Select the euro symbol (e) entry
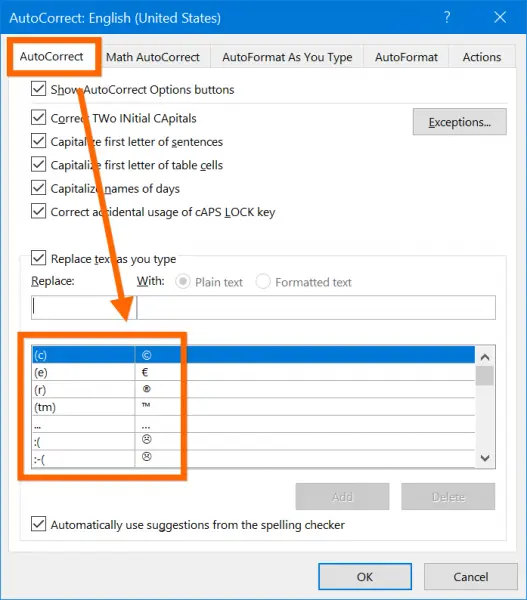Image resolution: width=527 pixels, height=600 pixels. [253, 372]
